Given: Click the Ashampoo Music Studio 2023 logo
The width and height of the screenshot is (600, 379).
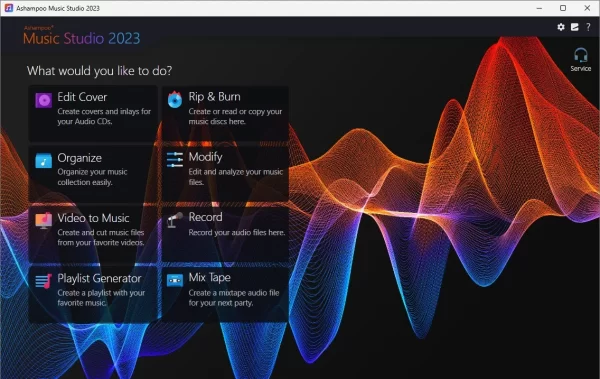Looking at the screenshot, I should pyautogui.click(x=82, y=36).
